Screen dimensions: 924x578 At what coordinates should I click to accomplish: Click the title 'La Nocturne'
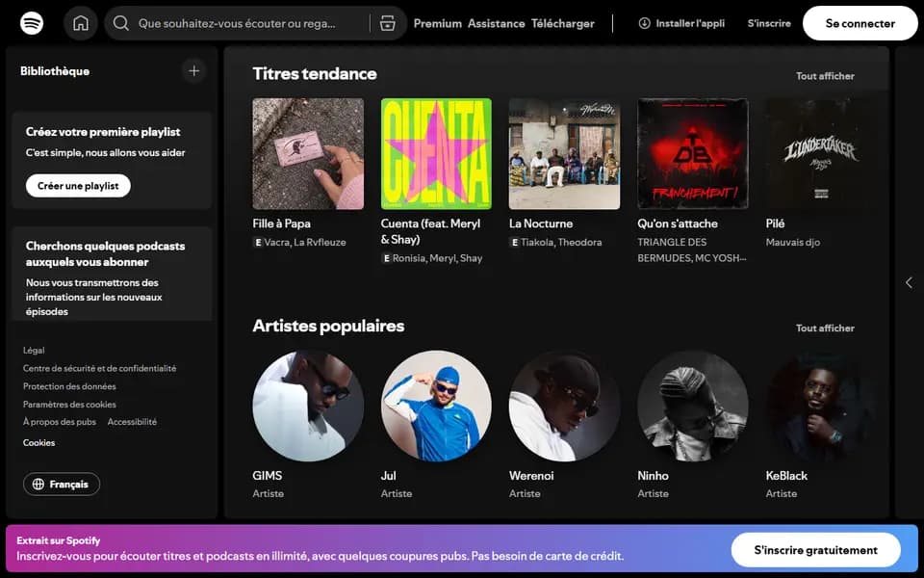pos(541,223)
